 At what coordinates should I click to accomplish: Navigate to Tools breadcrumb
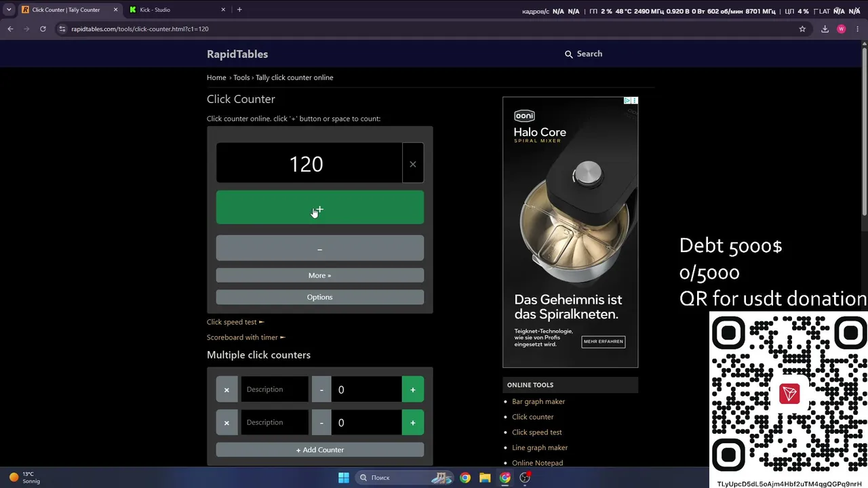[x=241, y=77]
